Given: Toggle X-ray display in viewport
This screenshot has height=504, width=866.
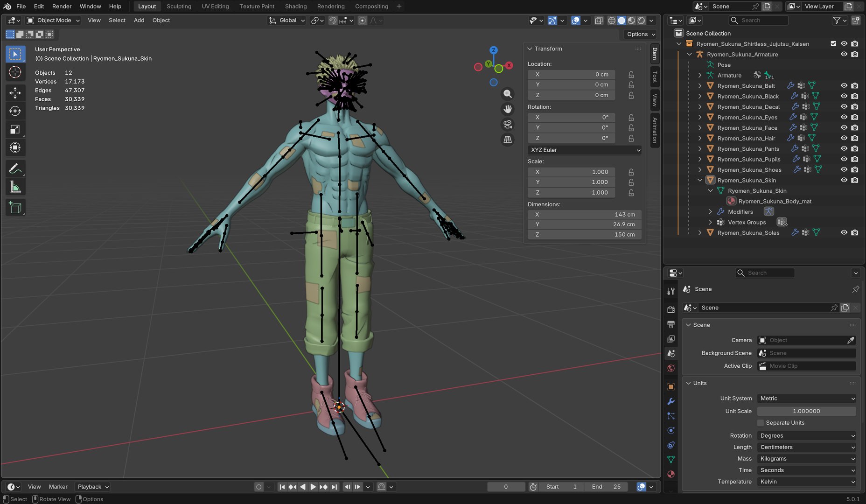Looking at the screenshot, I should click(599, 21).
